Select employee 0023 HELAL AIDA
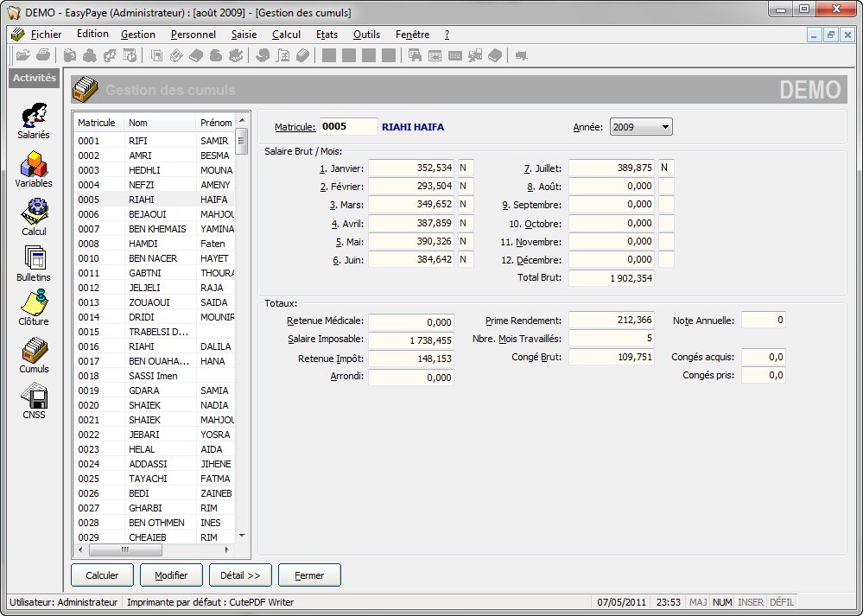The image size is (863, 616). 154,449
